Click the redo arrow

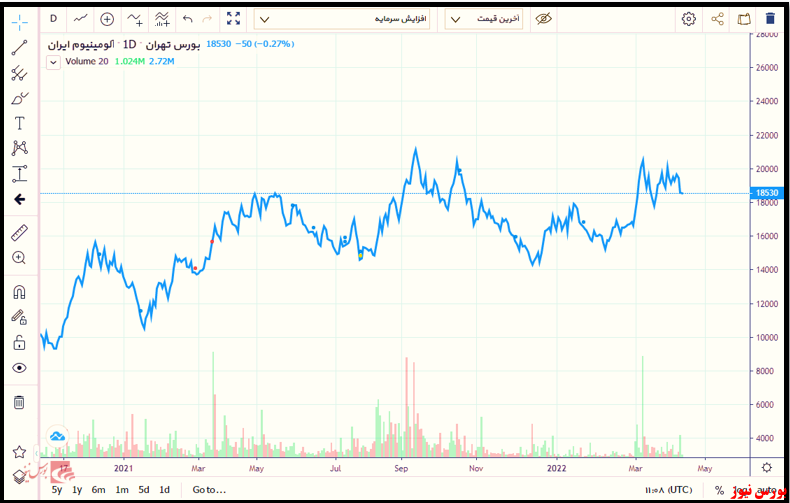click(x=207, y=19)
